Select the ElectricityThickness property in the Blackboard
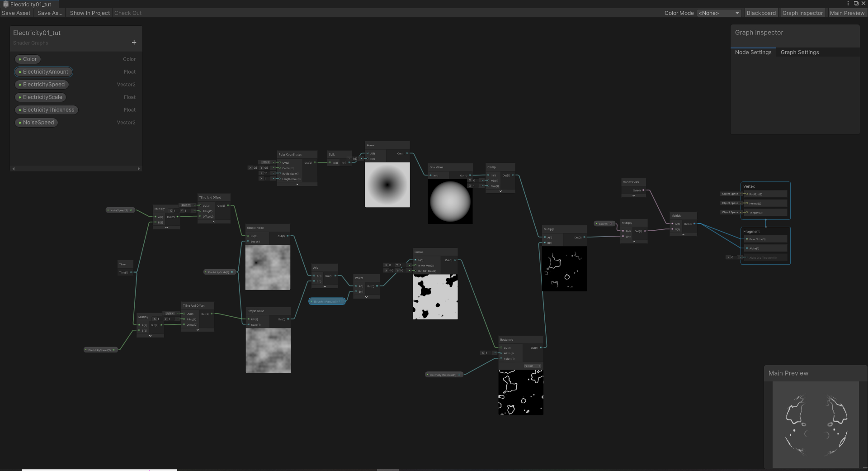The image size is (868, 471). 47,110
